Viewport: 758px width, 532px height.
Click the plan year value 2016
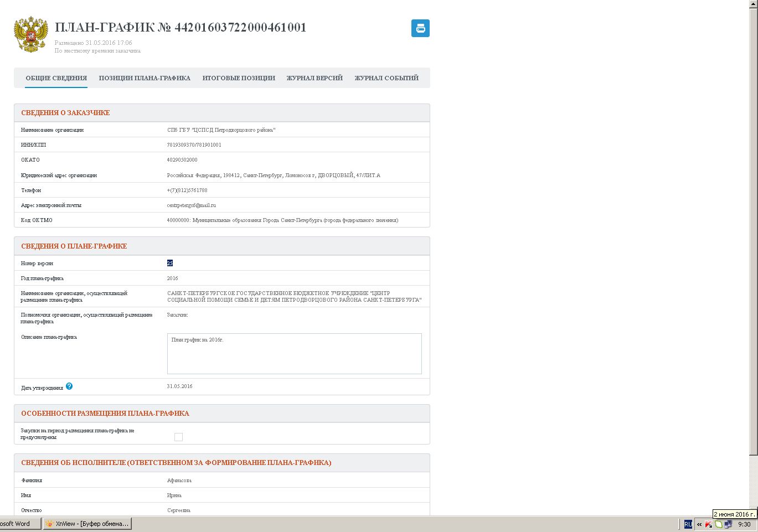tap(173, 278)
